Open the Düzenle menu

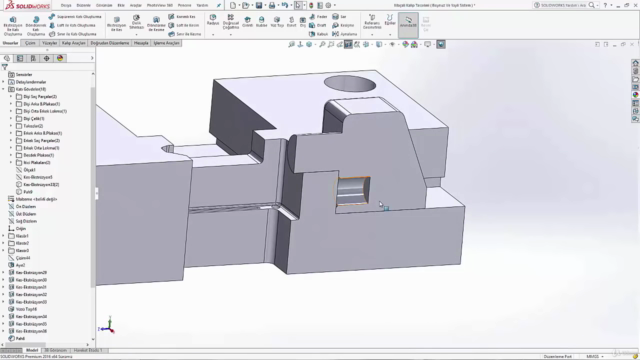[x=84, y=5]
